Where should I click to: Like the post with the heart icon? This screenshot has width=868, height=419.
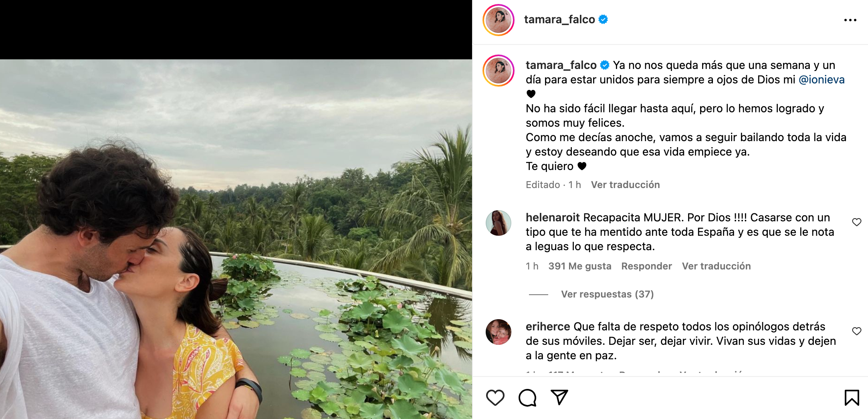tap(495, 397)
